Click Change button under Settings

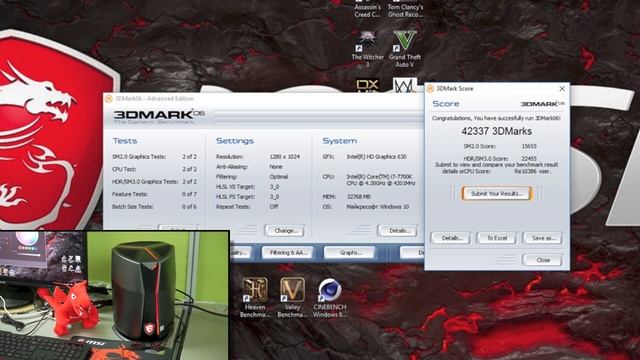[x=284, y=231]
